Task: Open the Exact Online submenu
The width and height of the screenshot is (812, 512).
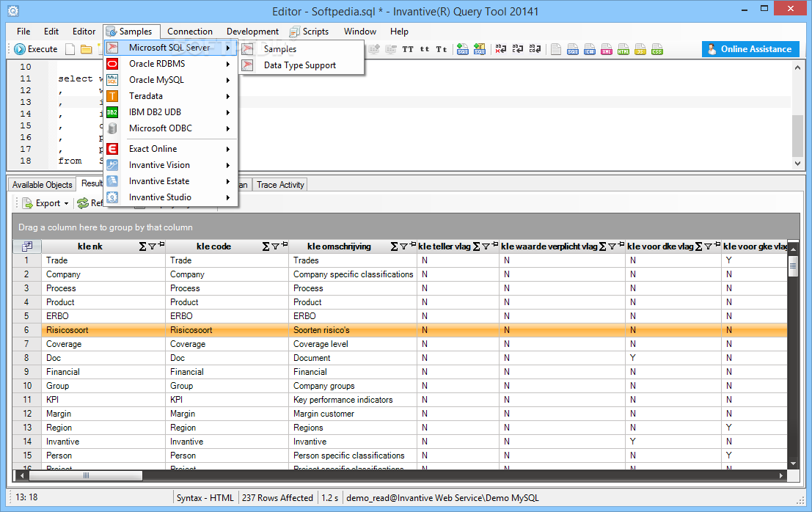Action: point(171,149)
